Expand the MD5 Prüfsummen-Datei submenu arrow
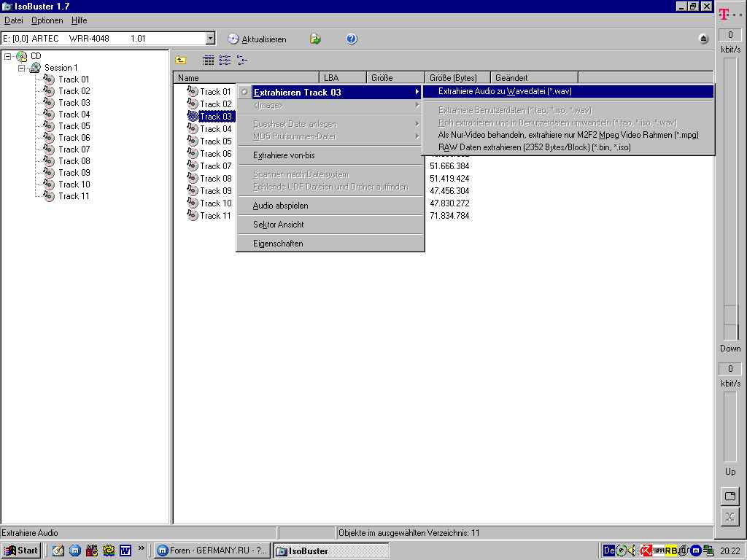 coord(417,136)
